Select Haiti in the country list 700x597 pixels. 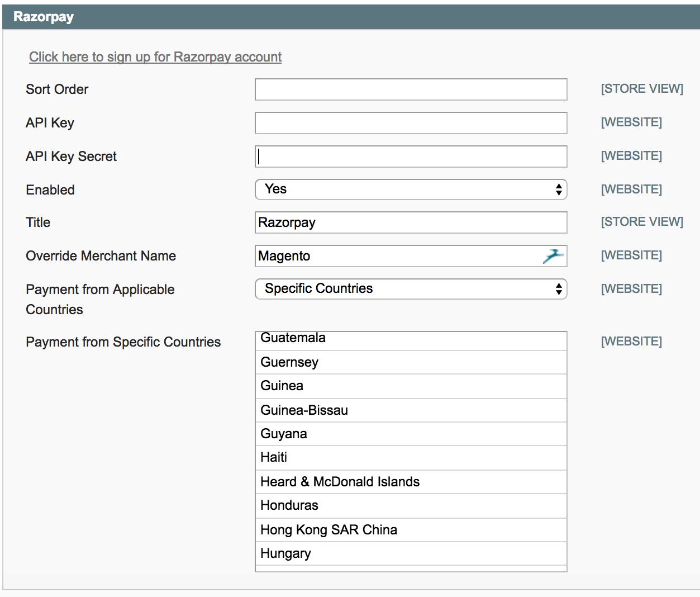[x=411, y=457]
